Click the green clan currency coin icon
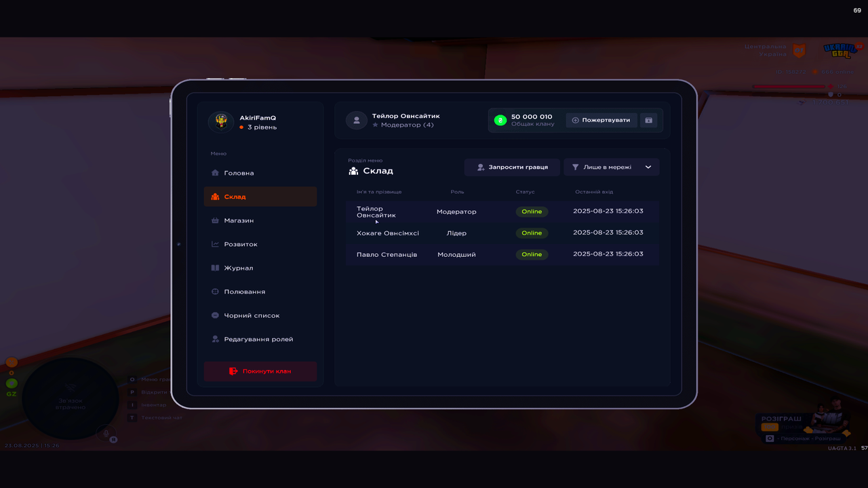868x488 pixels. 500,120
